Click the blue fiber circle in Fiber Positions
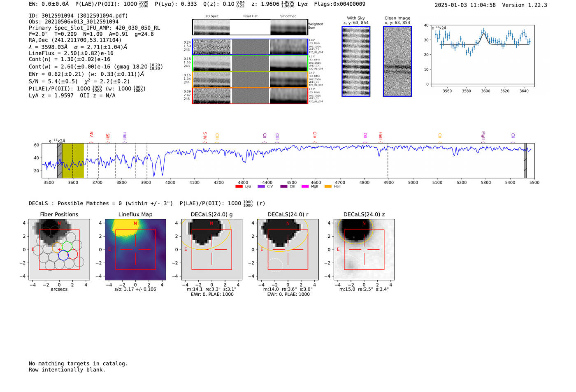Viewport: 576px width, 392px height. tap(63, 255)
